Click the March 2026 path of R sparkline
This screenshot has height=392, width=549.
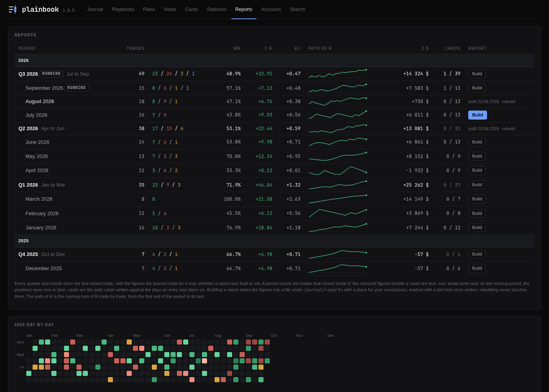(338, 199)
